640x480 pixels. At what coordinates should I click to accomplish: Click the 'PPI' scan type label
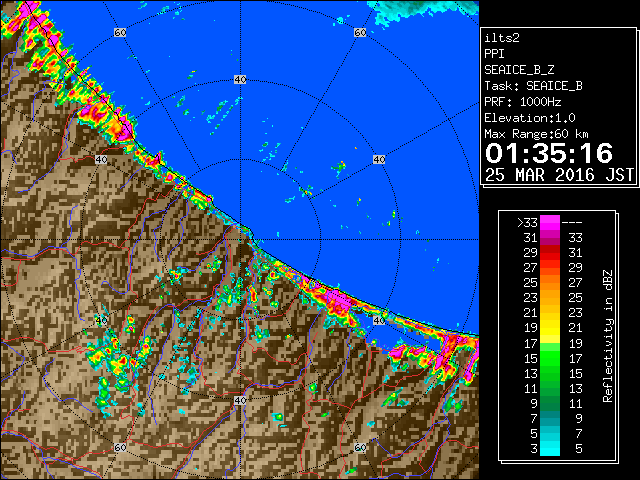pos(494,54)
